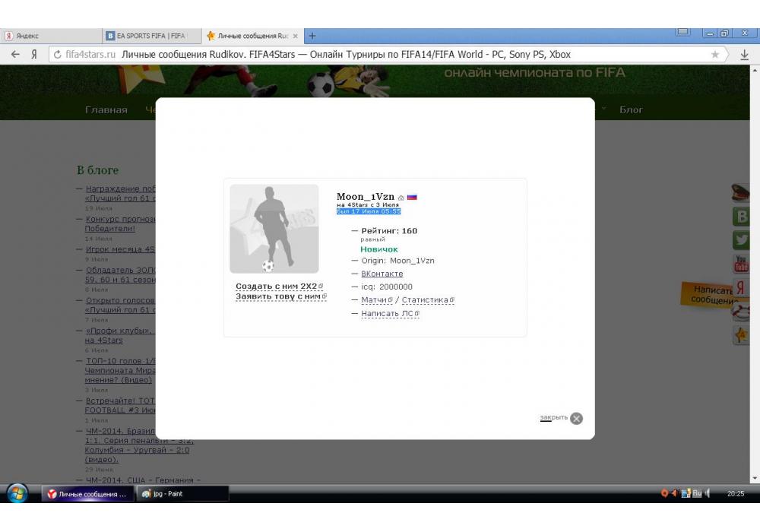Click 'Создать с ним 2X2' link
760x532 pixels.
(277, 287)
